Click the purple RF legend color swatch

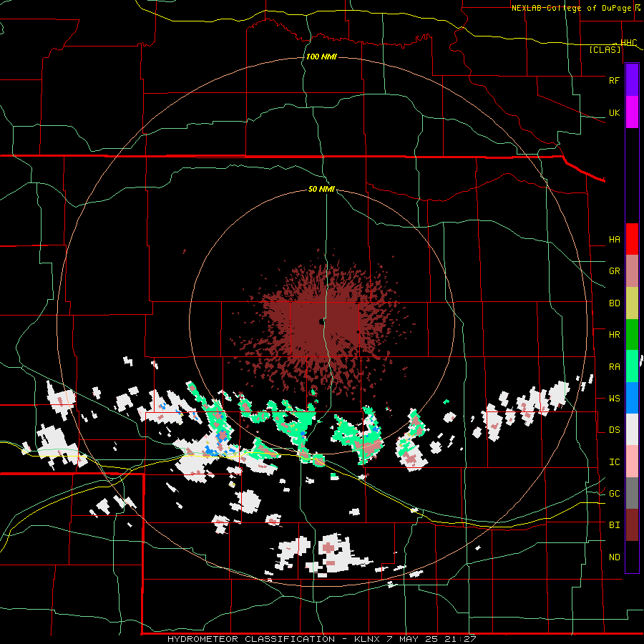point(632,80)
